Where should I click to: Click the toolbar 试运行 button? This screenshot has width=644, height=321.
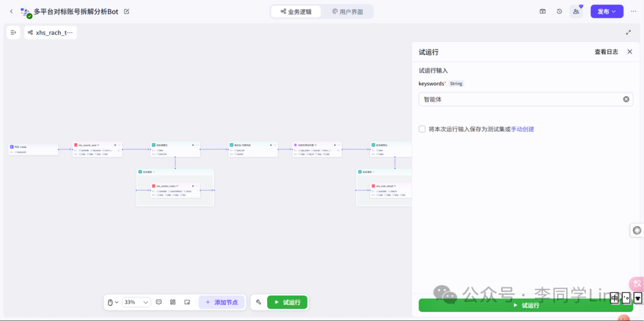[x=287, y=302]
